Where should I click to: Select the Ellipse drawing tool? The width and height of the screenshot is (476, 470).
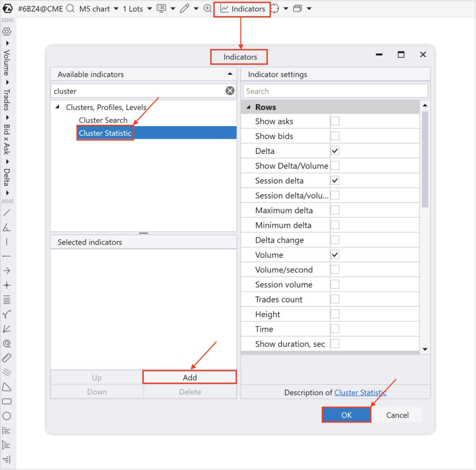[x=6, y=416]
